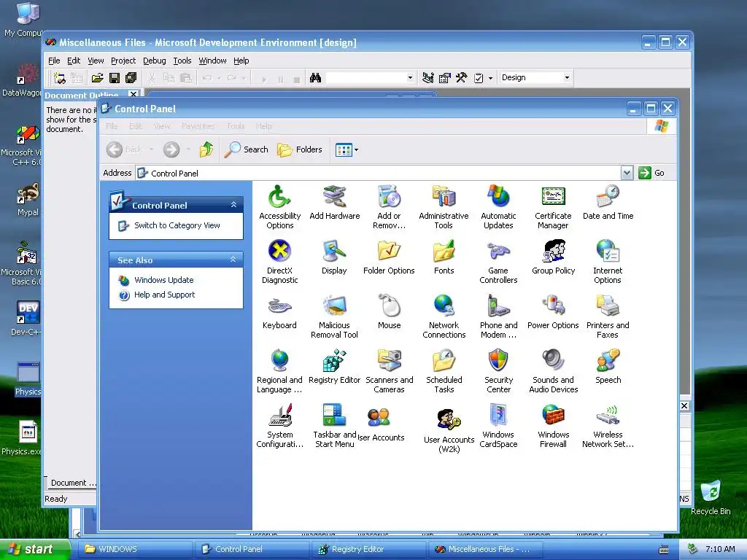Open Registry Editor icon in Control Panel
747x560 pixels.
pos(334,367)
